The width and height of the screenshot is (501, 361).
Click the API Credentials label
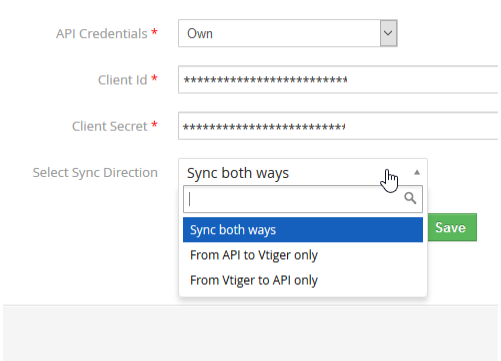pyautogui.click(x=102, y=34)
